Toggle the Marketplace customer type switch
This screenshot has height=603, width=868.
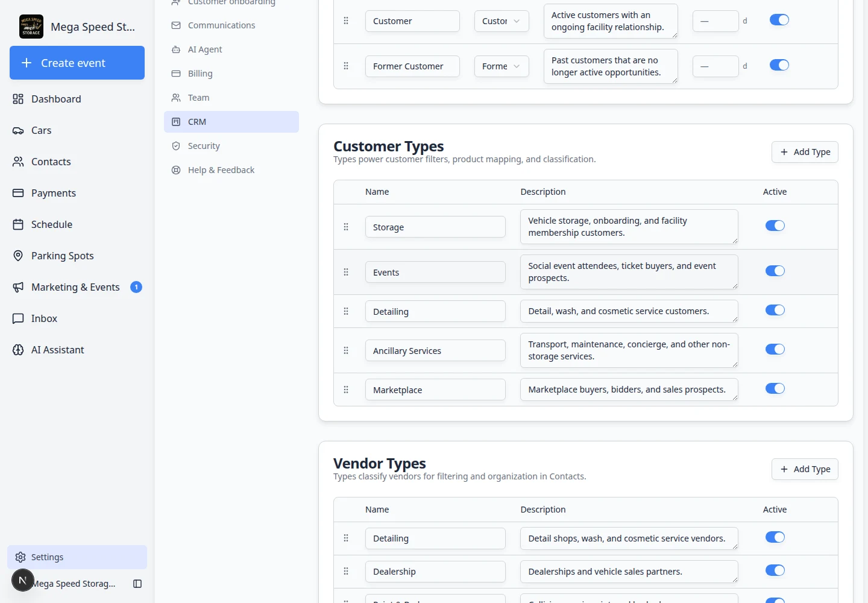(775, 388)
